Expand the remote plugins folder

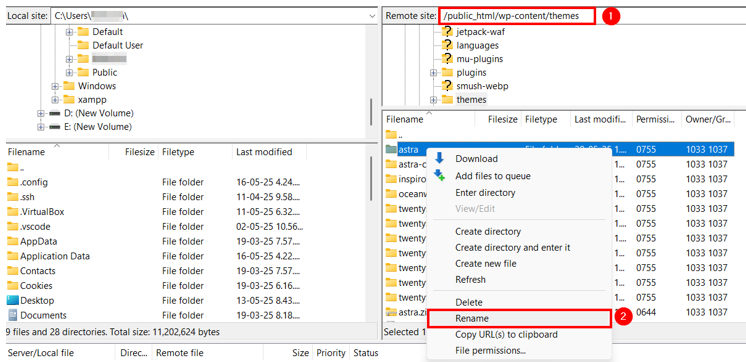[x=433, y=73]
